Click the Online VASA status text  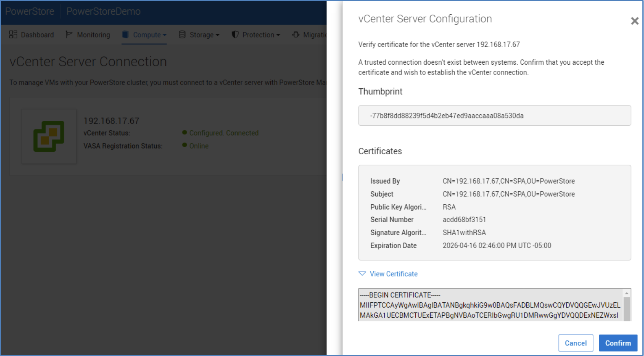pos(199,146)
